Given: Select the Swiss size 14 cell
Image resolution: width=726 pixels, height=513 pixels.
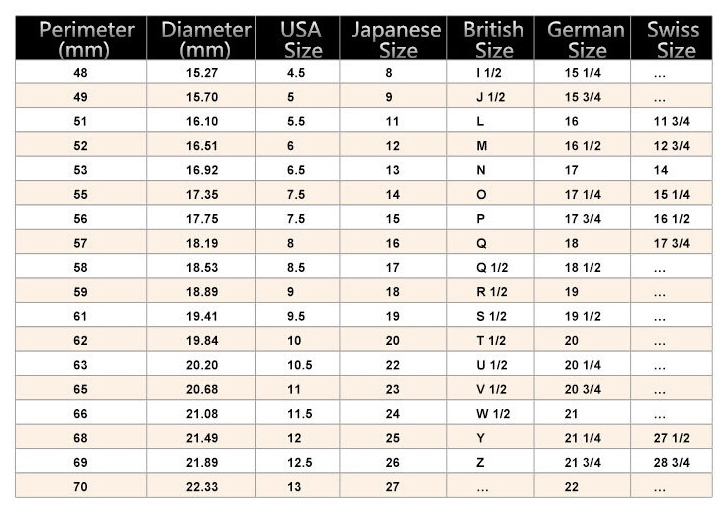Looking at the screenshot, I should (661, 170).
